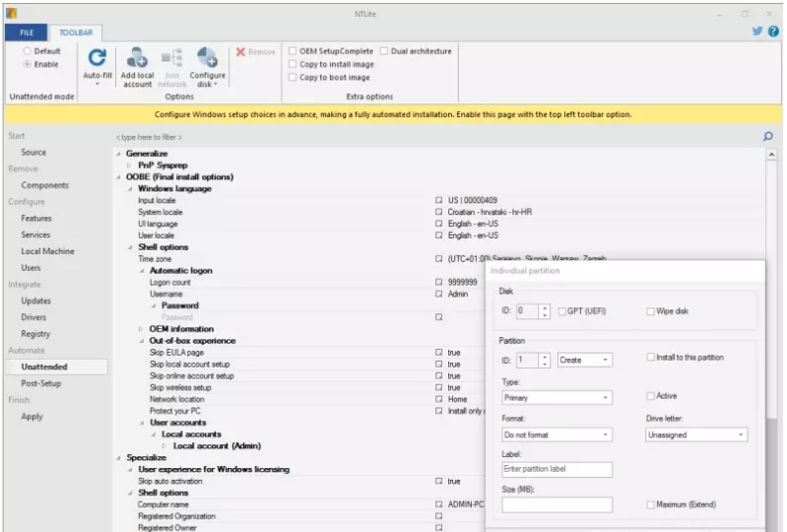Enable the Wipe disk checkbox
The image size is (787, 532).
(x=650, y=311)
